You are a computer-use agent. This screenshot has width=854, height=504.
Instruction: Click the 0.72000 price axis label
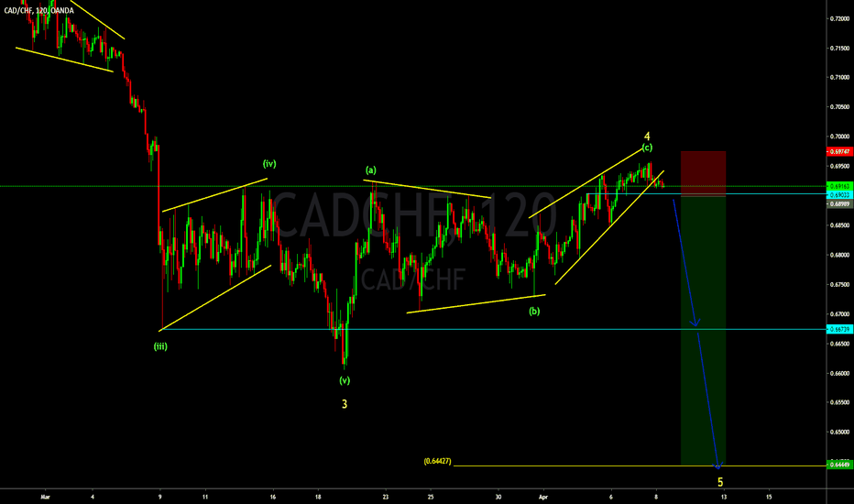839,19
